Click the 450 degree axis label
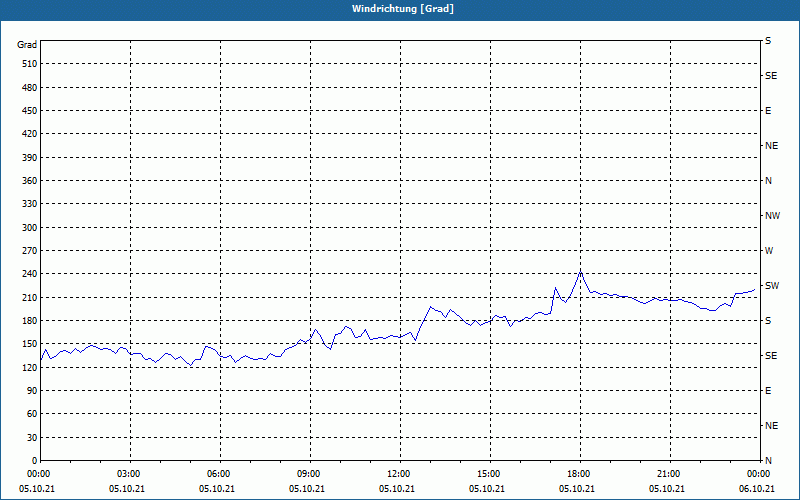This screenshot has width=800, height=500. pos(30,111)
